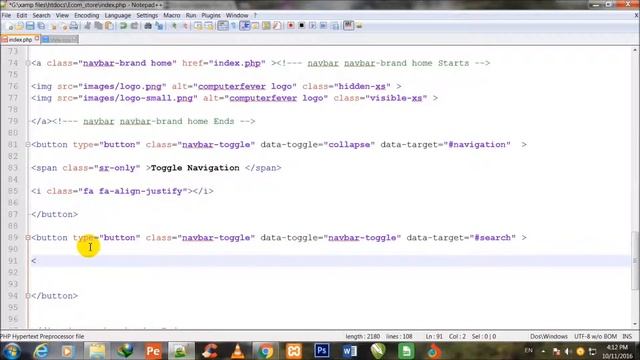Switch to the second inactive document tab
This screenshot has width=640, height=360.
point(60,40)
